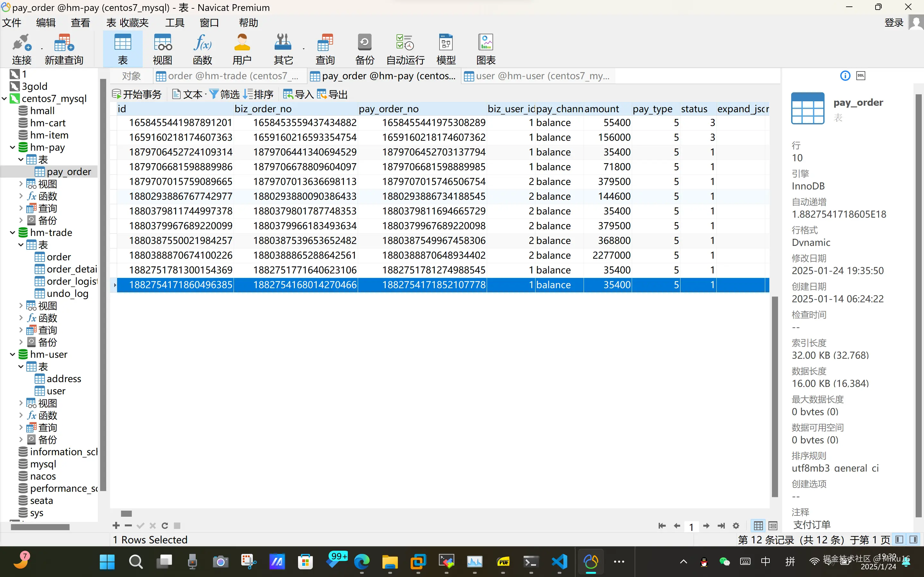Switch to form view at the bottom right
Viewport: 924px width, 577px height.
click(x=773, y=525)
